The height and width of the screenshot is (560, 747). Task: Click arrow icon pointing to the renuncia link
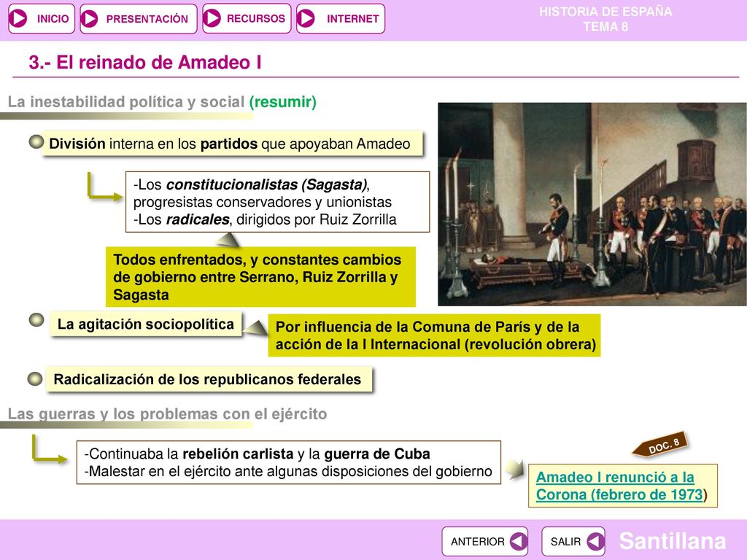514,470
